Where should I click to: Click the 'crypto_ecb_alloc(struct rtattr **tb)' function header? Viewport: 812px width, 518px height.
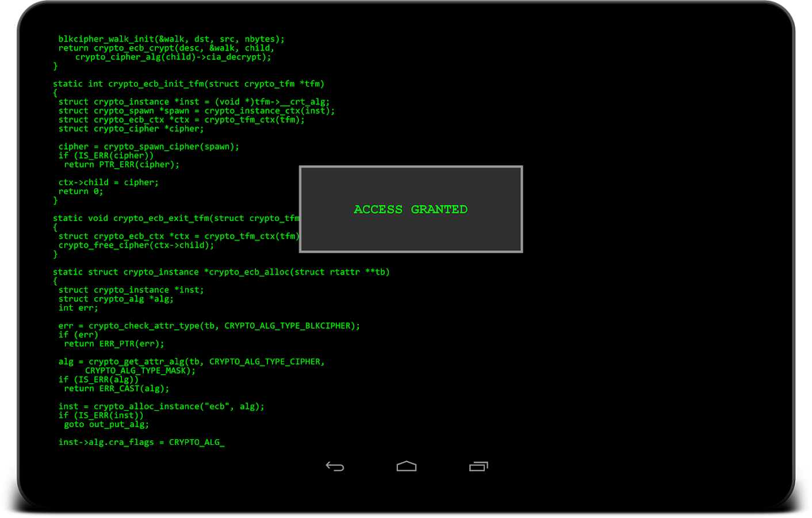point(221,272)
